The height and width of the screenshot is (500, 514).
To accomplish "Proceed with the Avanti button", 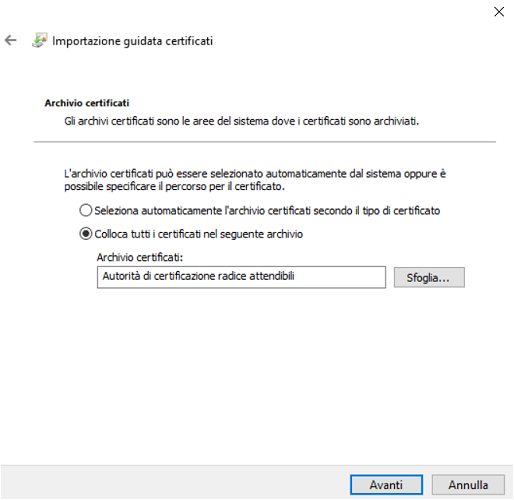I will (386, 485).
